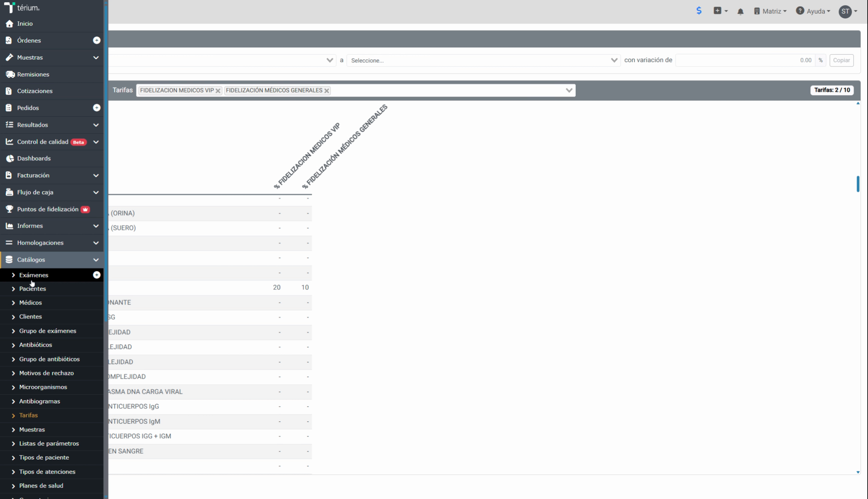Open the top bar add-new plus dropdown
Viewport: 868px width, 499px height.
720,11
